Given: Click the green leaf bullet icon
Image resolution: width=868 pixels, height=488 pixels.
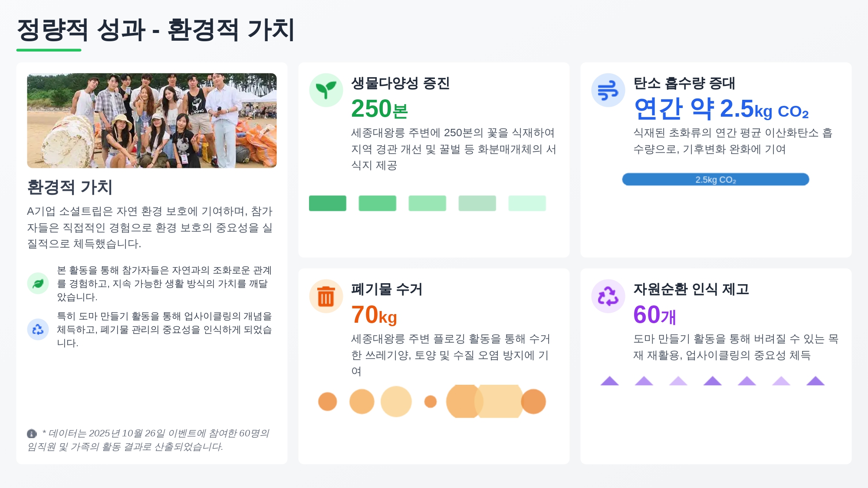Looking at the screenshot, I should [x=38, y=283].
